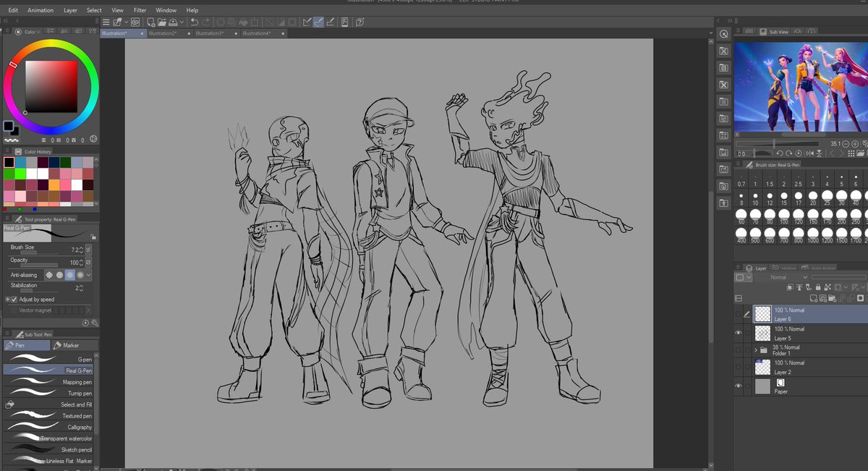This screenshot has height=471, width=868.
Task: Select the Zoom magnifier icon on the right sidebar
Action: point(724,33)
